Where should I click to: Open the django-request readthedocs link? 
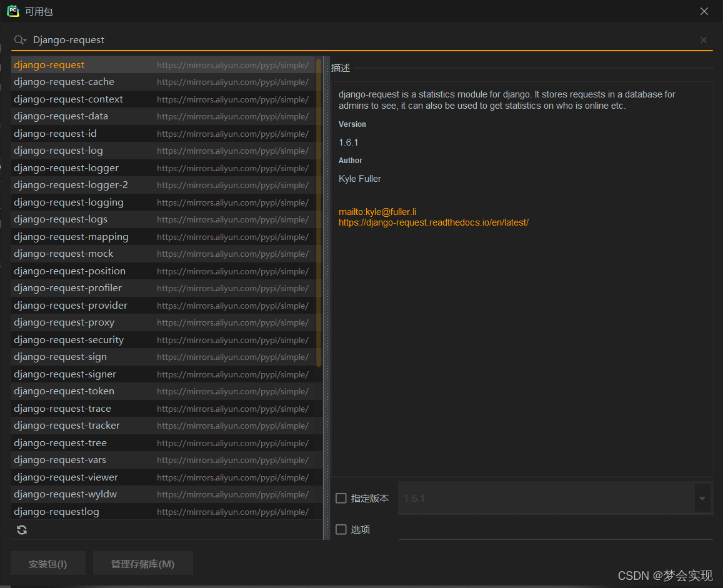coord(433,222)
